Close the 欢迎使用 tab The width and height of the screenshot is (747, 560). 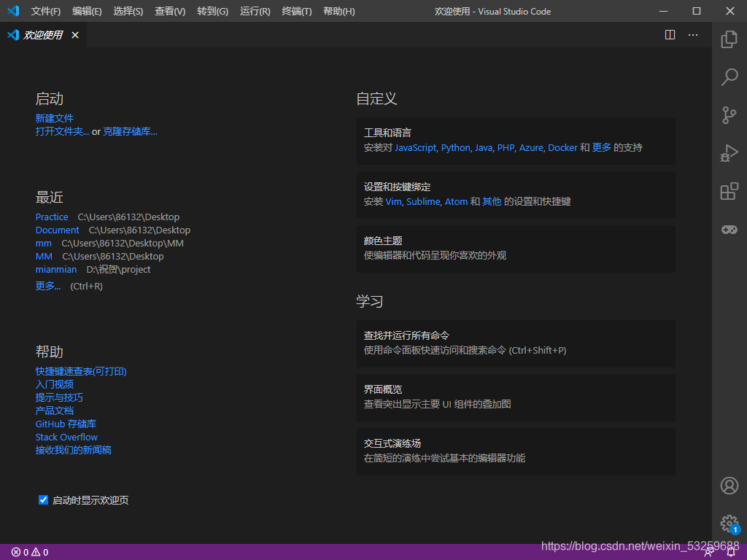point(75,35)
